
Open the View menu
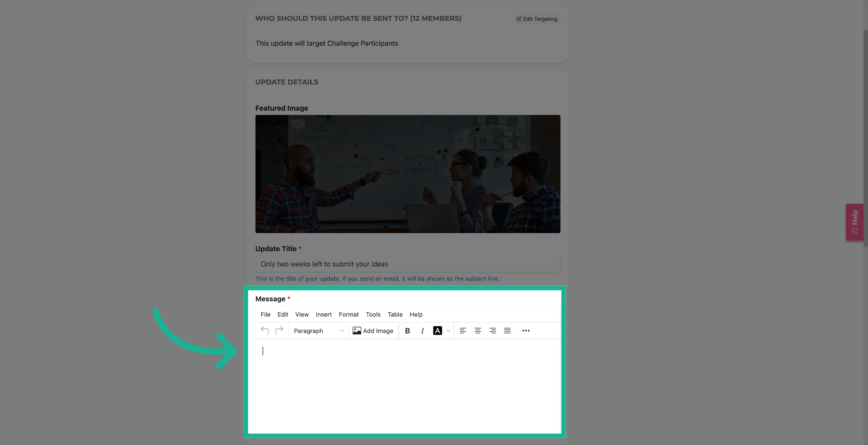click(302, 314)
